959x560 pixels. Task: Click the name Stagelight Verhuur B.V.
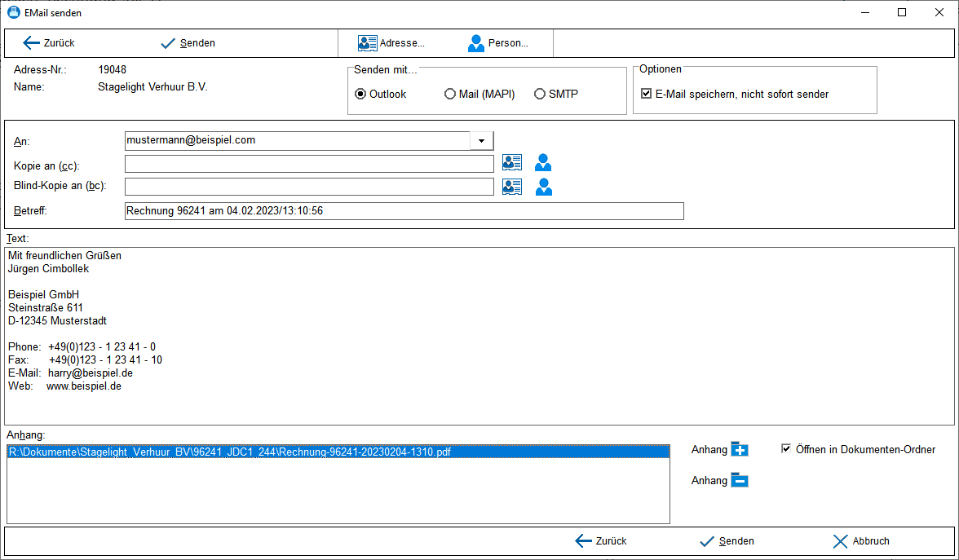tap(152, 86)
